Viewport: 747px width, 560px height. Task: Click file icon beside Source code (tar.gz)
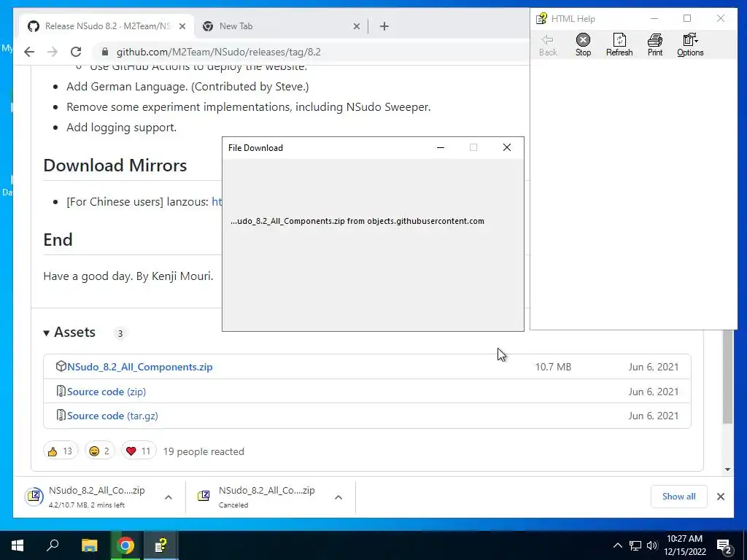click(61, 415)
